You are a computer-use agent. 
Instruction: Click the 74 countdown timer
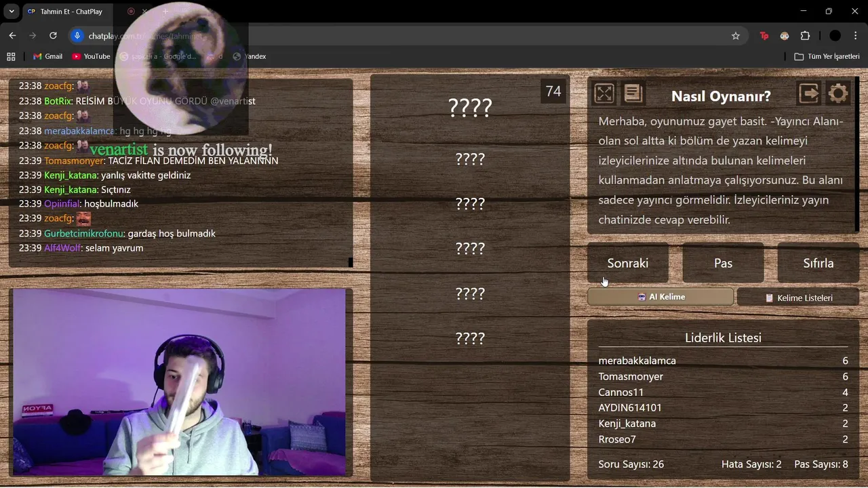553,91
